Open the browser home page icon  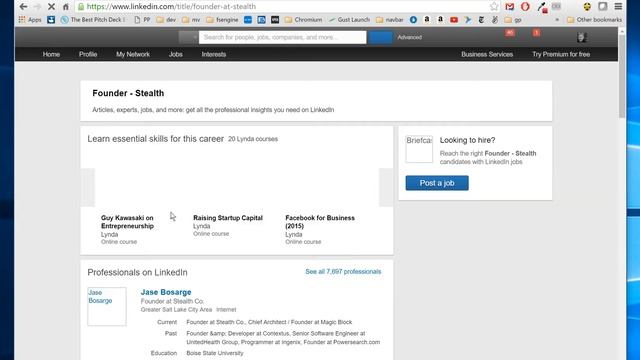pos(65,7)
